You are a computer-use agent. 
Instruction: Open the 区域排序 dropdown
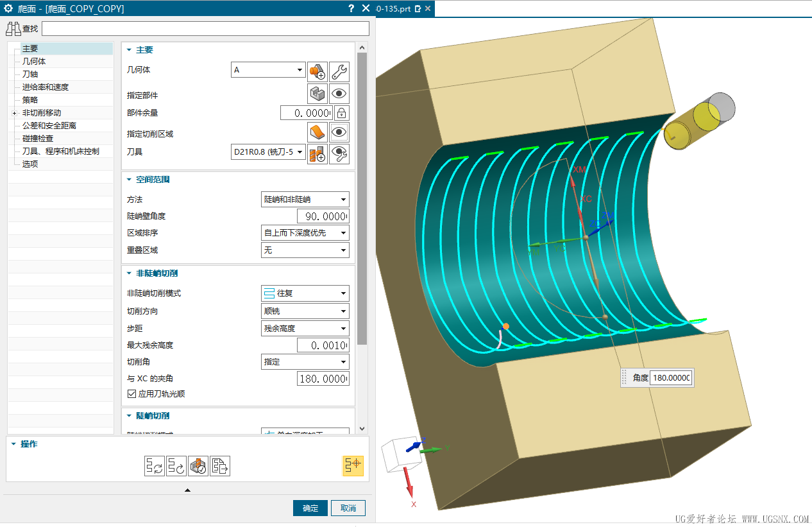click(305, 232)
